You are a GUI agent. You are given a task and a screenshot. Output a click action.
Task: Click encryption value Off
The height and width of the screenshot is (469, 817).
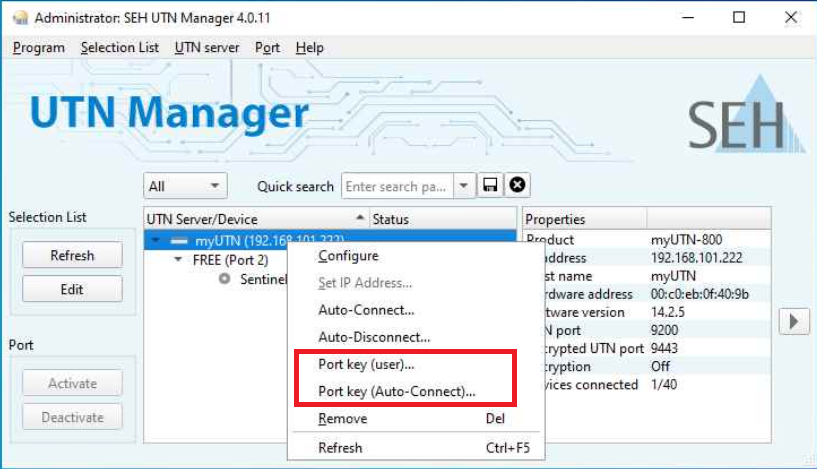pyautogui.click(x=660, y=366)
